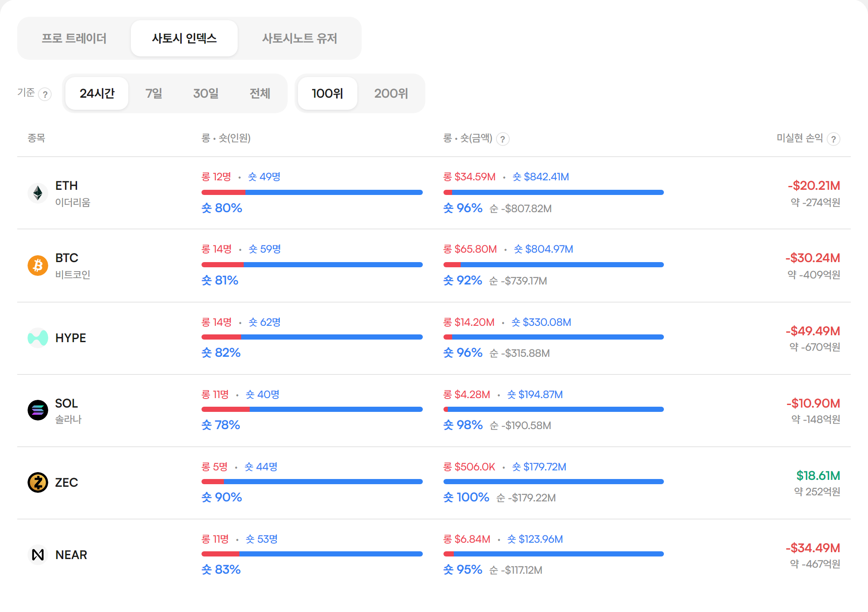Click the Bitcoin coin icon

pyautogui.click(x=38, y=265)
